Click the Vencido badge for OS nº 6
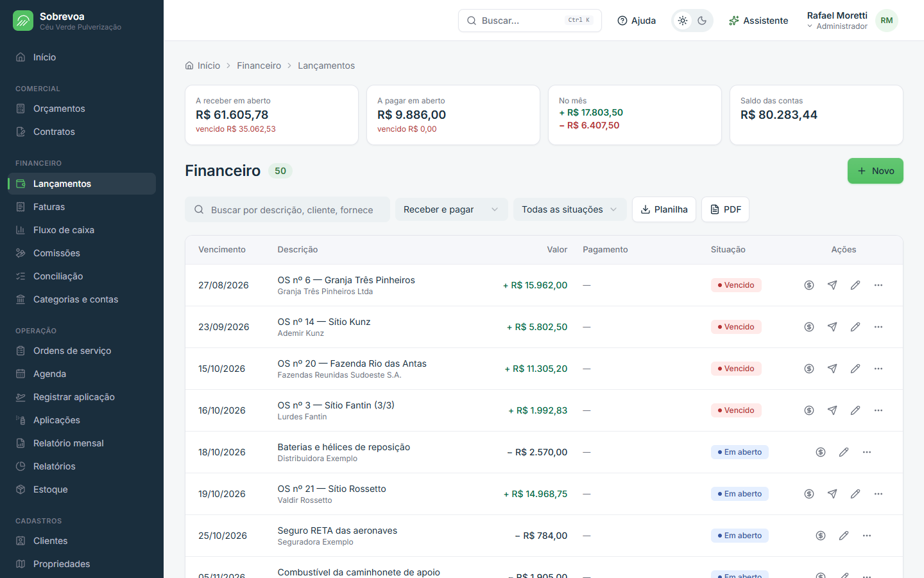The image size is (924, 578). click(x=736, y=285)
